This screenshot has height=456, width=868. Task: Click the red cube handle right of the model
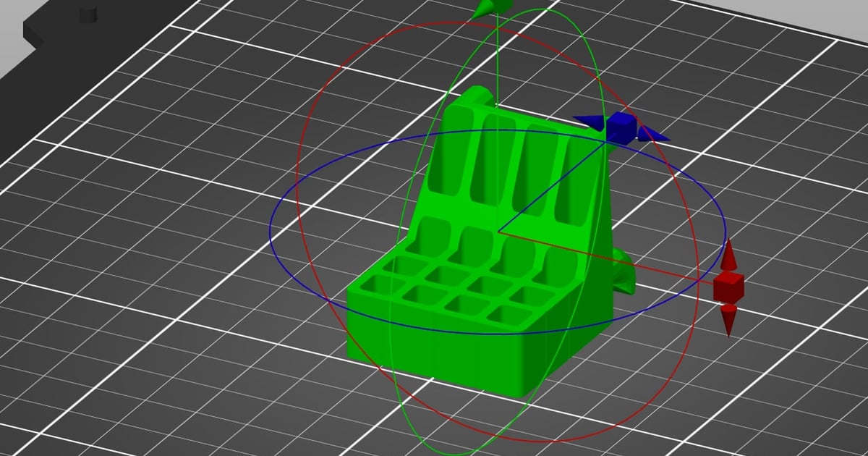[x=731, y=288]
